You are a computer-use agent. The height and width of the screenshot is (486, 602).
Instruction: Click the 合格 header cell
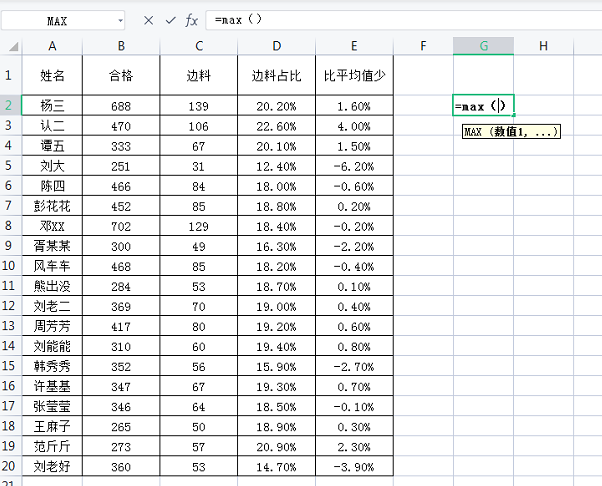[x=121, y=76]
